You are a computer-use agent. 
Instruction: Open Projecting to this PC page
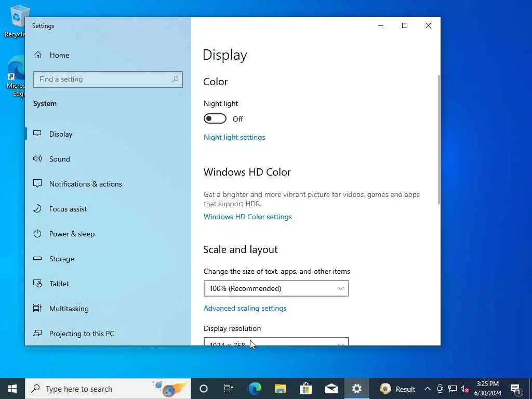point(108,334)
